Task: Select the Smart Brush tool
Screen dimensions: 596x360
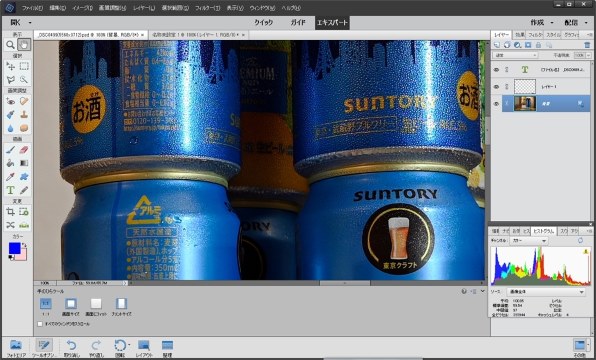Action: coord(10,114)
